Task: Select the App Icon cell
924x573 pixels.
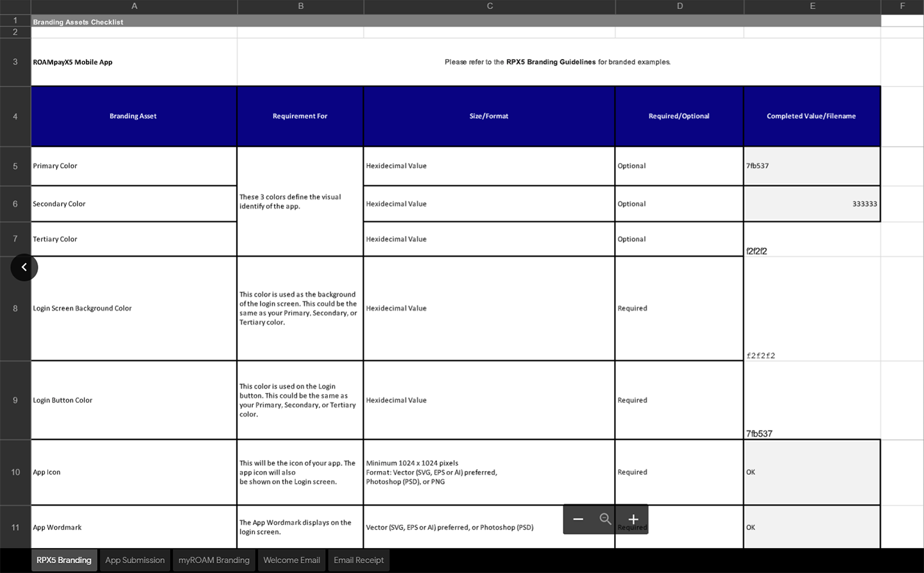Action: point(134,472)
